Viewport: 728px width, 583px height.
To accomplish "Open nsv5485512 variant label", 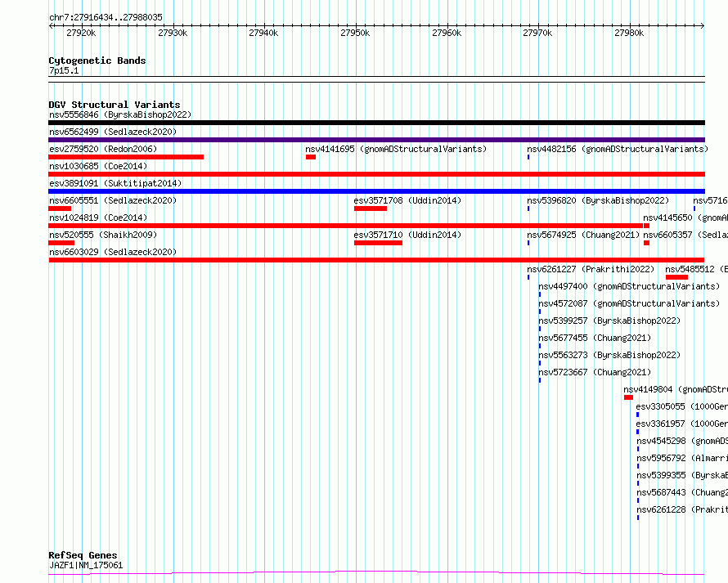I will pyautogui.click(x=696, y=269).
